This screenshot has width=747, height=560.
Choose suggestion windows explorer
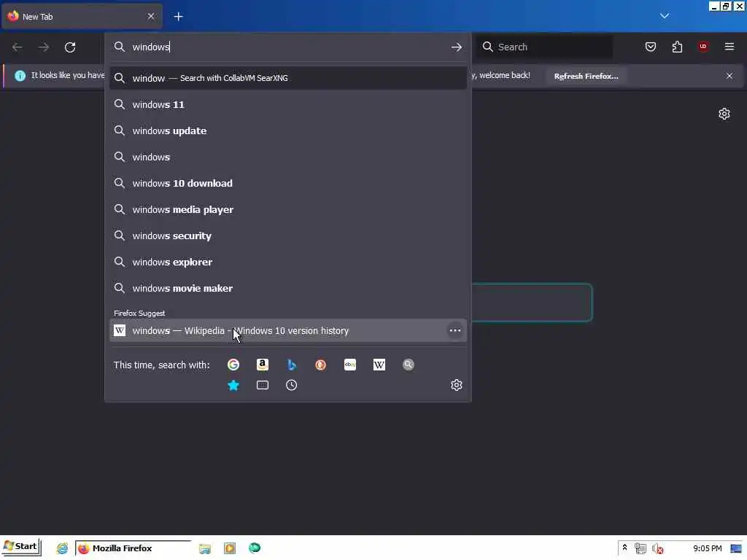coord(287,262)
